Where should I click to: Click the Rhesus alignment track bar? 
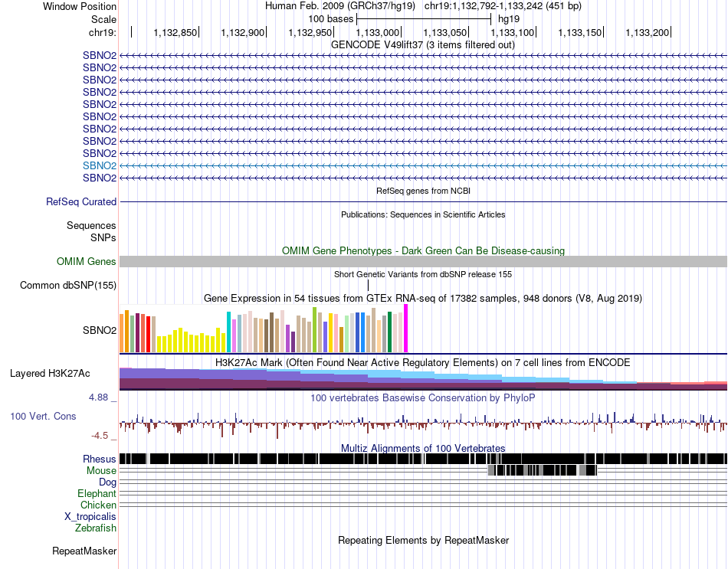(423, 459)
